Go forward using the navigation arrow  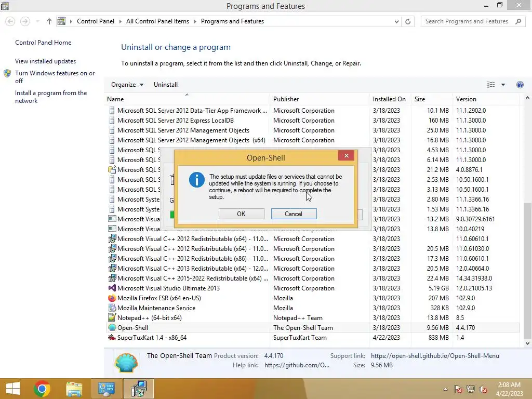(25, 21)
